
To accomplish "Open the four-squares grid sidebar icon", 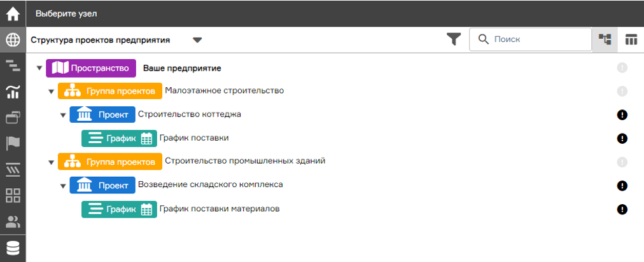I will [x=13, y=195].
